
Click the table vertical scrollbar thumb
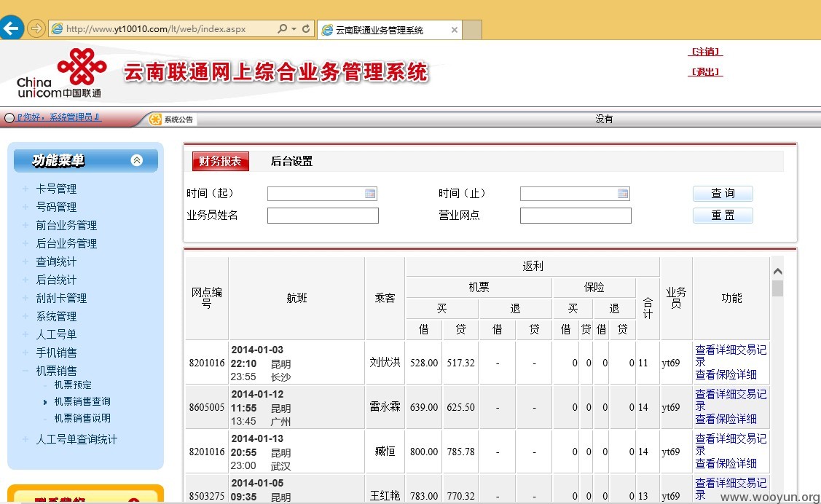(777, 288)
